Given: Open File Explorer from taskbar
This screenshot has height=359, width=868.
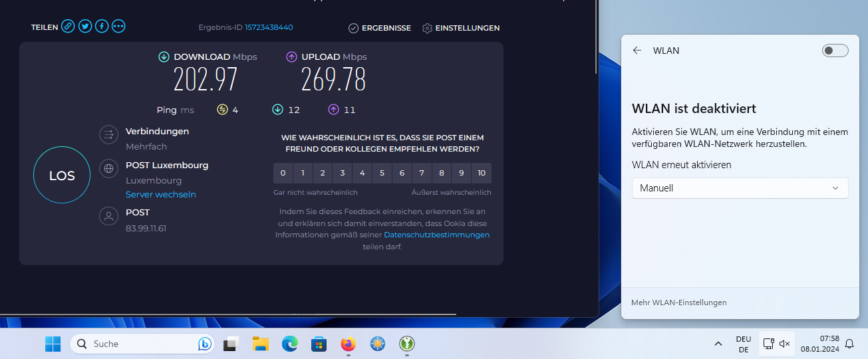Looking at the screenshot, I should (260, 344).
